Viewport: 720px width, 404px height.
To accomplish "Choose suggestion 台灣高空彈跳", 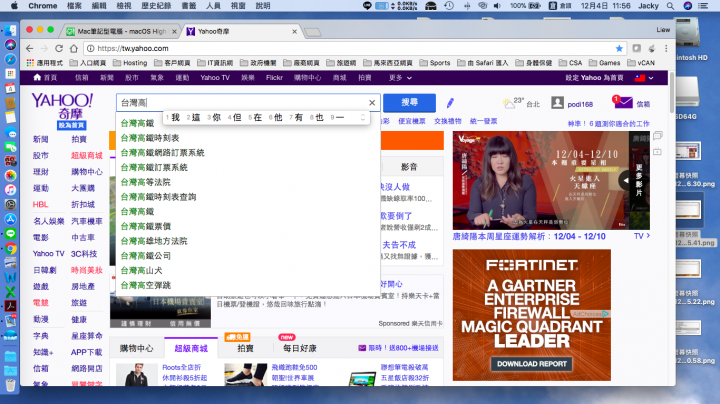I will pyautogui.click(x=145, y=285).
